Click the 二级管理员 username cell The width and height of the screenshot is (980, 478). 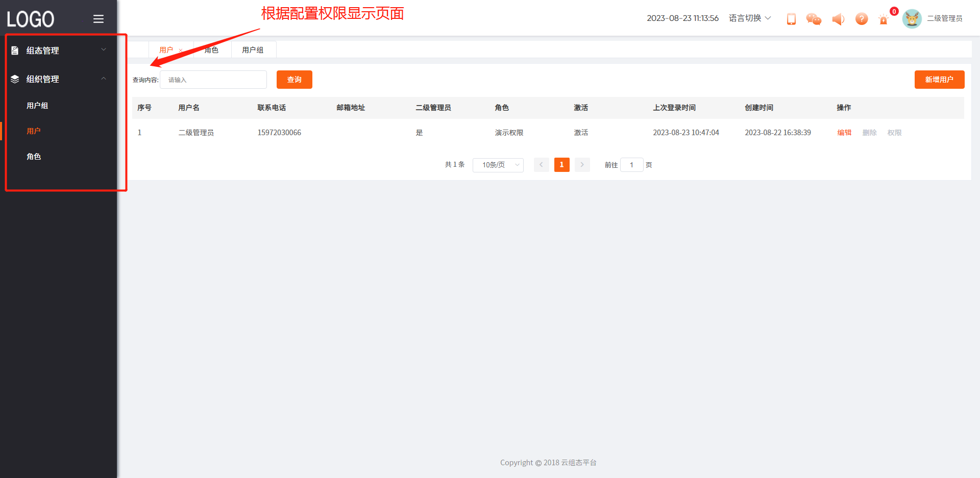[196, 133]
